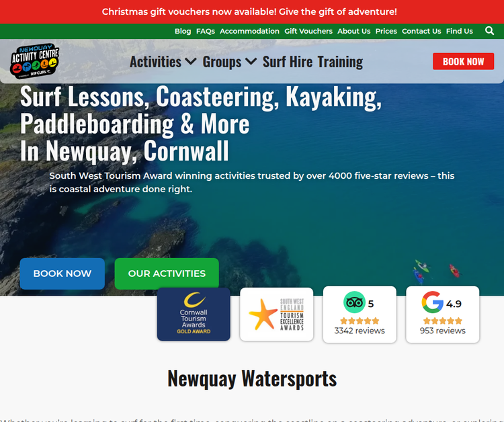View the Prices page

click(x=386, y=31)
